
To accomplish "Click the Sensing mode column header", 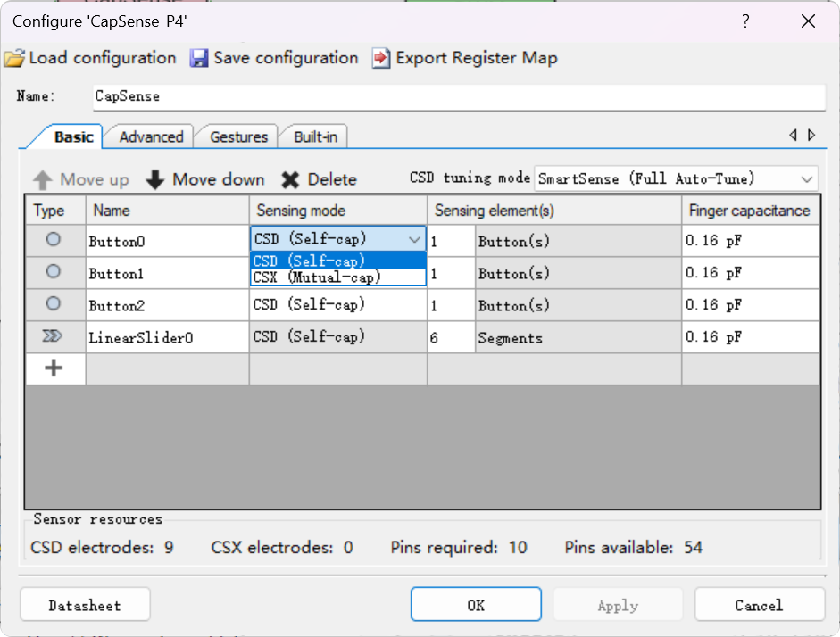I will (x=338, y=211).
